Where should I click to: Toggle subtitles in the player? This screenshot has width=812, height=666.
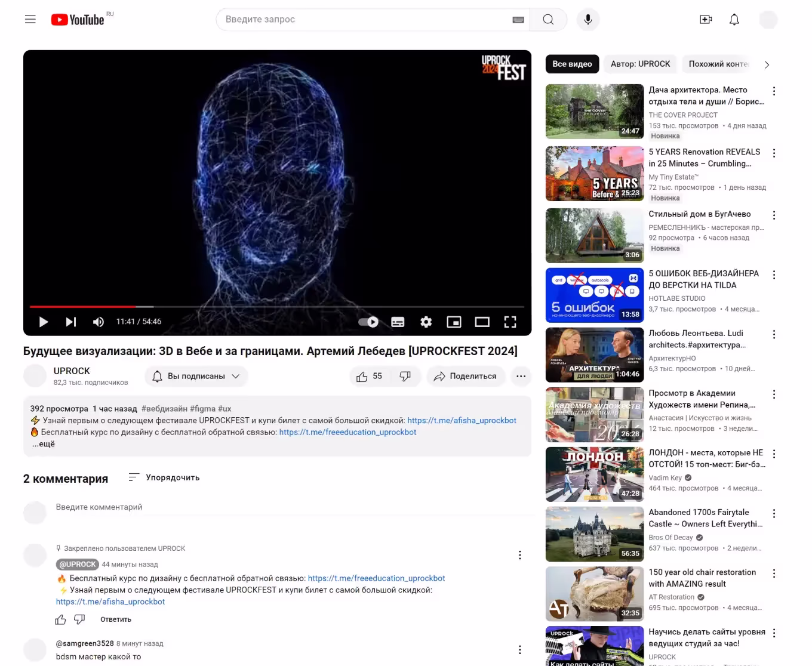pos(398,322)
